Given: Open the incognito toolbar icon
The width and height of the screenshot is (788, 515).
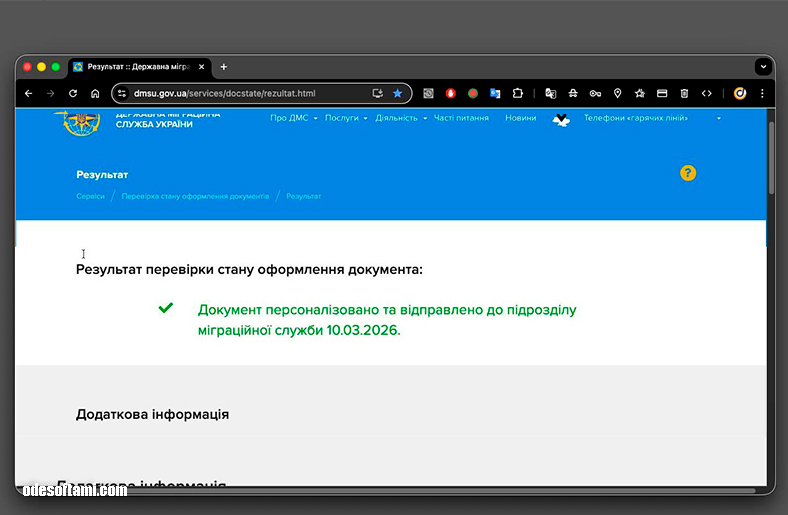Looking at the screenshot, I should (573, 93).
